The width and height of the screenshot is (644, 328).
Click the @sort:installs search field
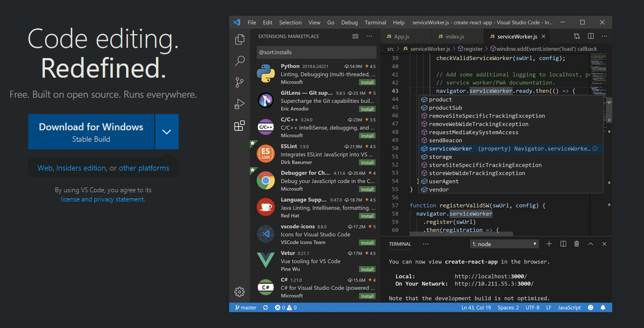click(x=316, y=53)
